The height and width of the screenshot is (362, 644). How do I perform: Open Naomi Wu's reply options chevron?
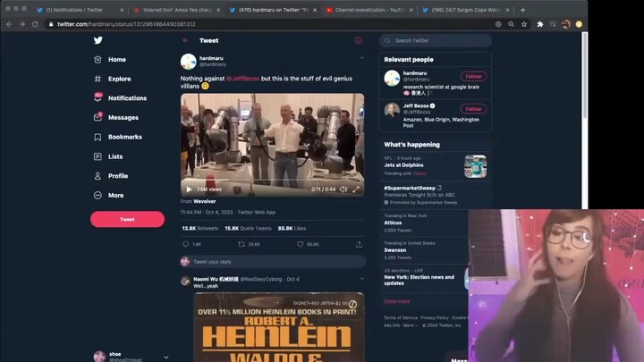(362, 279)
